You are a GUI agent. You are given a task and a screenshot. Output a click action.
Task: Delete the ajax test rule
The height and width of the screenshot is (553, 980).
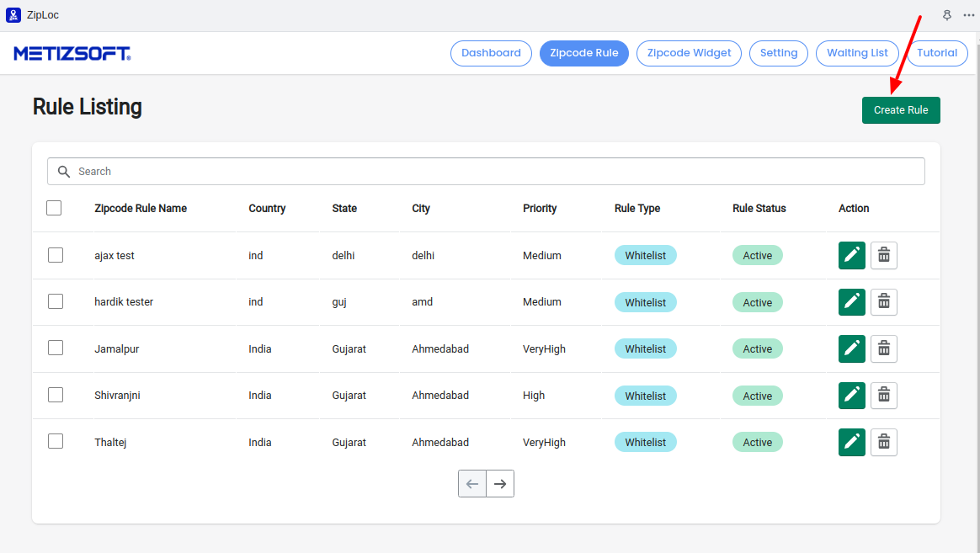tap(883, 255)
